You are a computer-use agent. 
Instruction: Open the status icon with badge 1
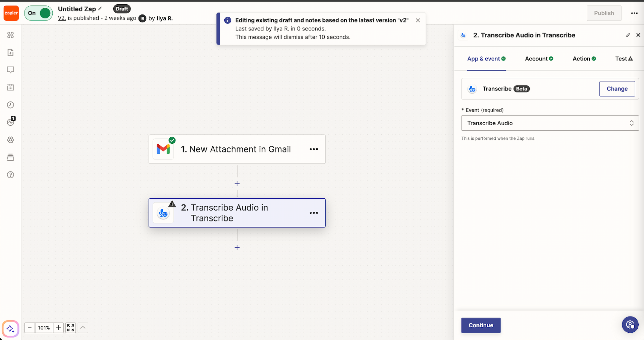coord(11,122)
